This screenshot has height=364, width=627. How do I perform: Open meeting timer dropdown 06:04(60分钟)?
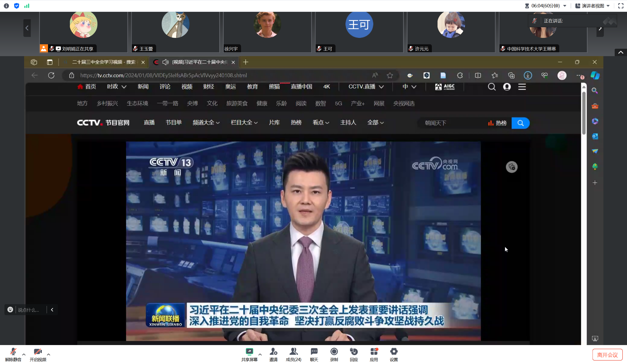tap(546, 6)
